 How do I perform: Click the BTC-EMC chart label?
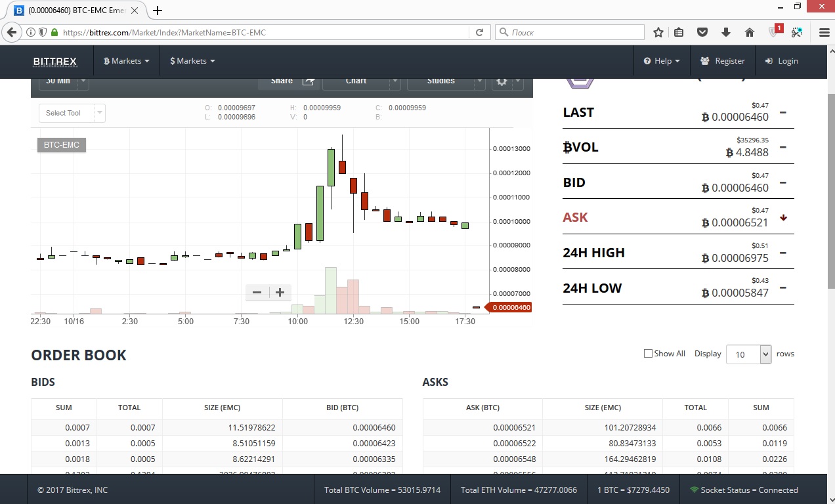[x=62, y=145]
